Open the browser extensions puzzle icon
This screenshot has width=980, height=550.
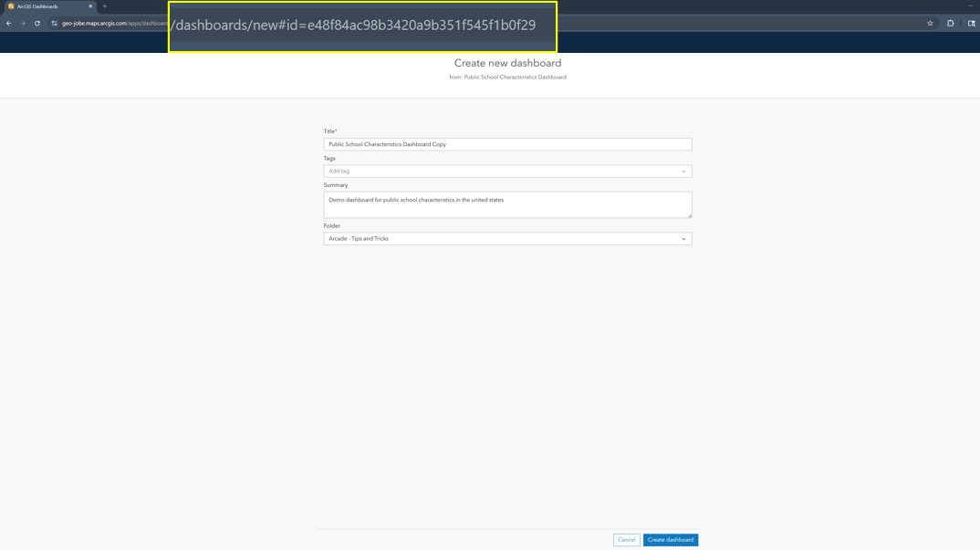[950, 23]
